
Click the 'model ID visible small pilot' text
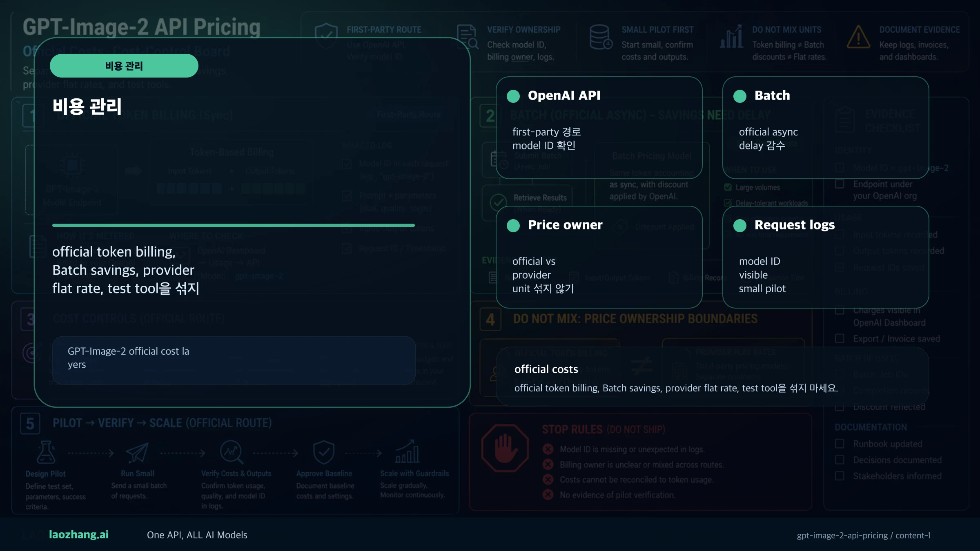coord(762,275)
